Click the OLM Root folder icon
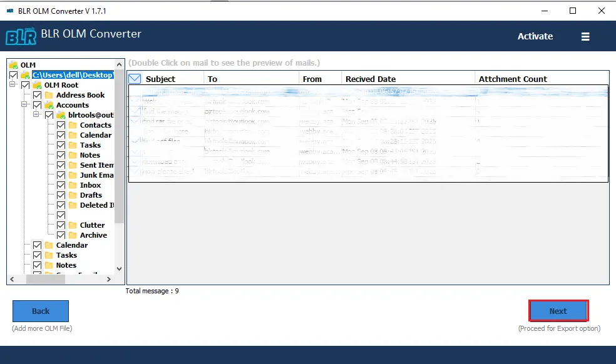This screenshot has width=616, height=364. (37, 85)
